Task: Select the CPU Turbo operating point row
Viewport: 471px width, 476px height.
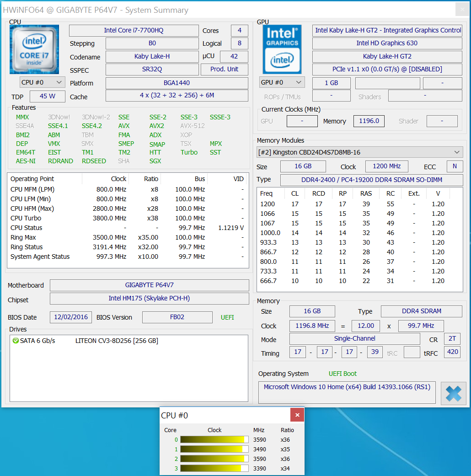Action: coord(128,218)
